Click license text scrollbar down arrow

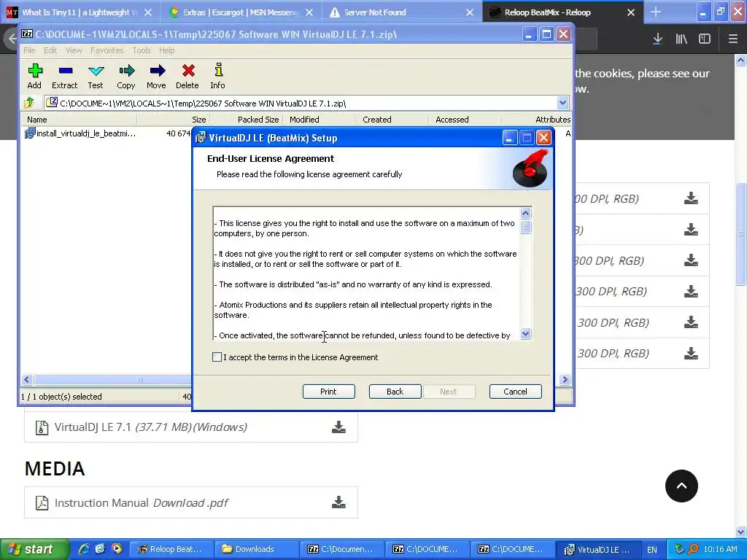pos(525,334)
